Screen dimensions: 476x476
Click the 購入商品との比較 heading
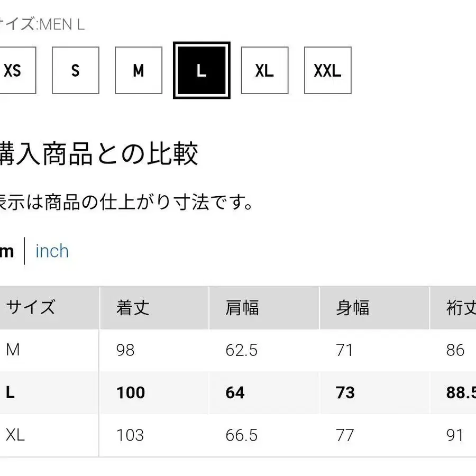pos(100,153)
